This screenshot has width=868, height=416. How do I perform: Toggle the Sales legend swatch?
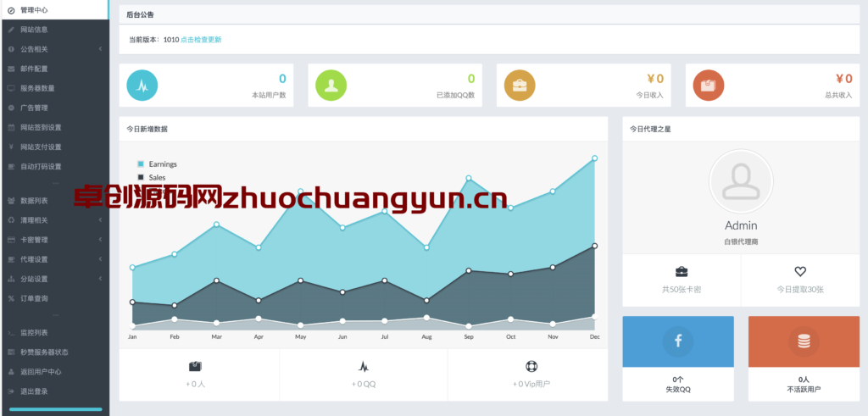(141, 177)
